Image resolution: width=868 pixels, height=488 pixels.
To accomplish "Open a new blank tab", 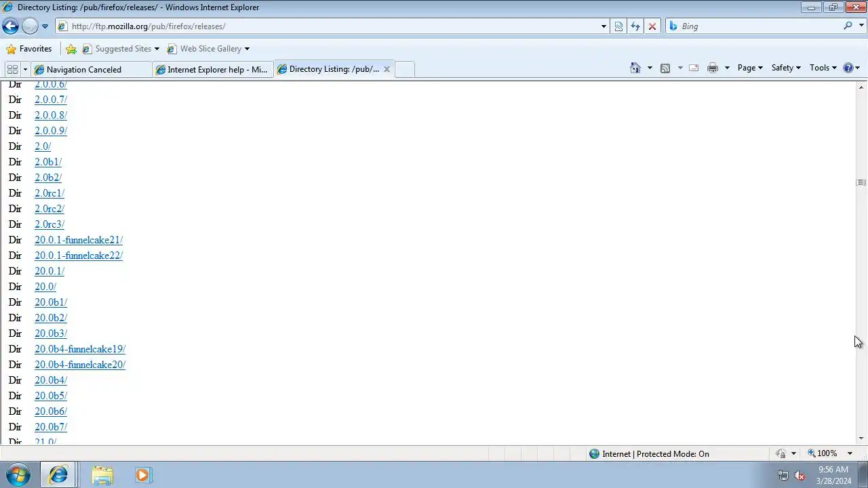I will (404, 69).
